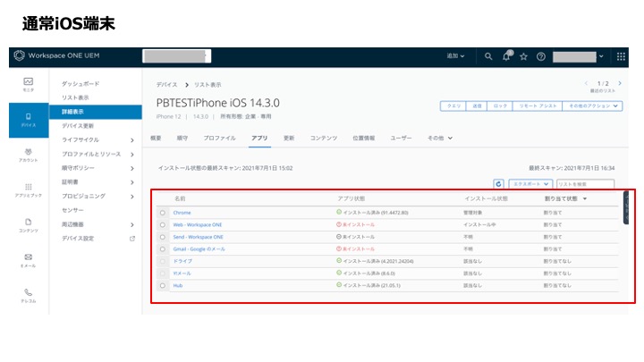The height and width of the screenshot is (362, 644).
Task: Go to previous device arrow
Action: click(x=586, y=83)
